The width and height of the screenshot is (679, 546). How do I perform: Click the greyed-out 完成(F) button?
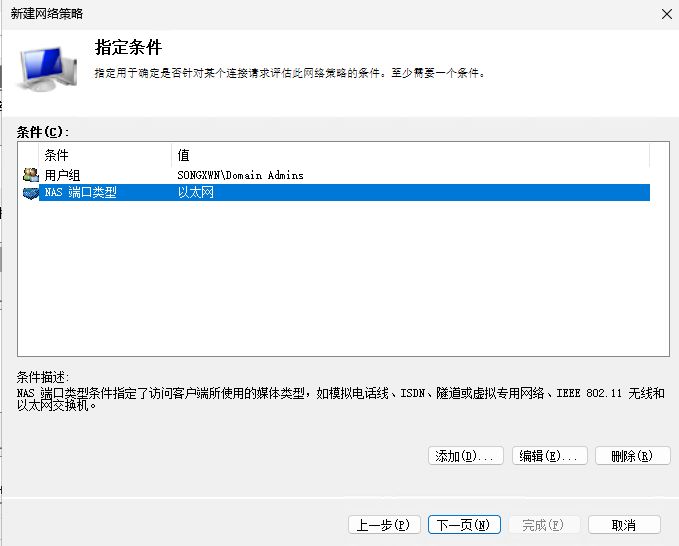coord(543,525)
